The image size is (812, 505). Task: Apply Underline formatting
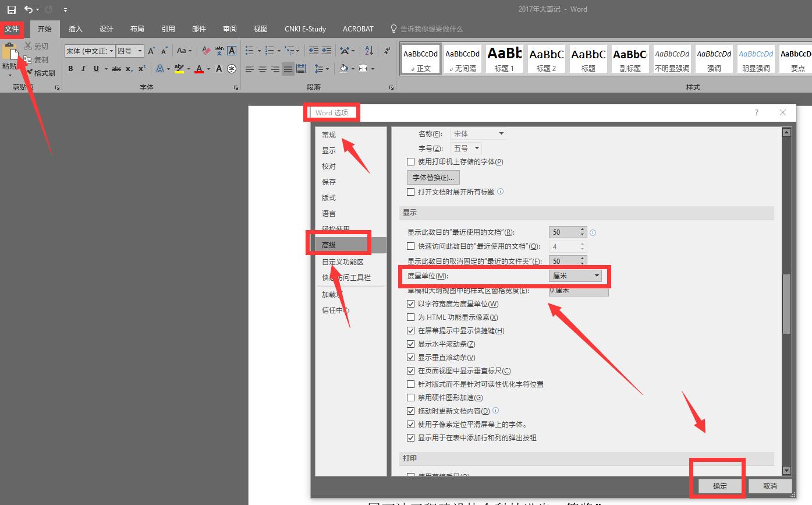96,69
